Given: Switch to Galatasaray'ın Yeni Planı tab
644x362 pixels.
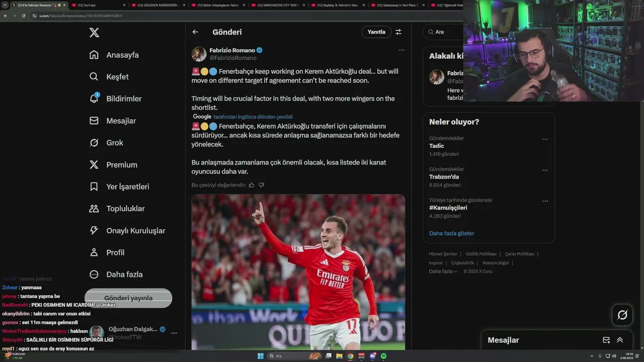Looking at the screenshot, I should pyautogui.click(x=398, y=5).
